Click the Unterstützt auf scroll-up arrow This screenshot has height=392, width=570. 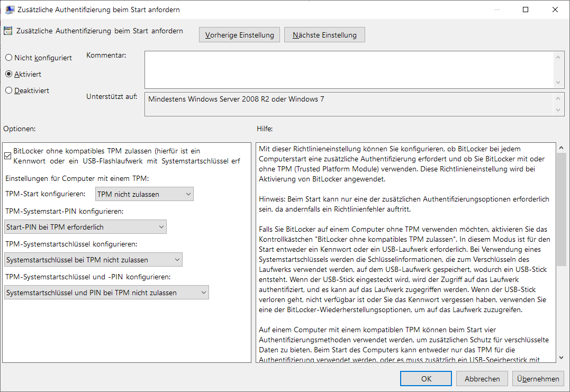click(x=558, y=98)
